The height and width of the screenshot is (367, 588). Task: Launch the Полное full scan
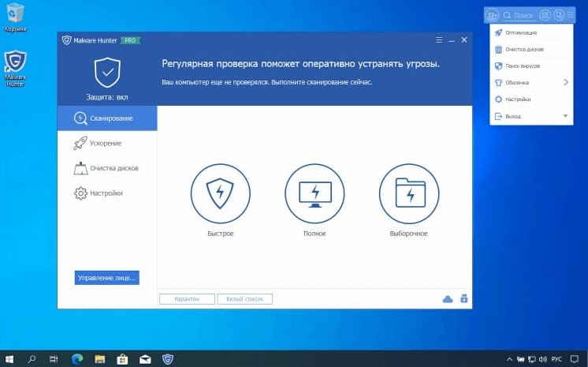coord(314,193)
